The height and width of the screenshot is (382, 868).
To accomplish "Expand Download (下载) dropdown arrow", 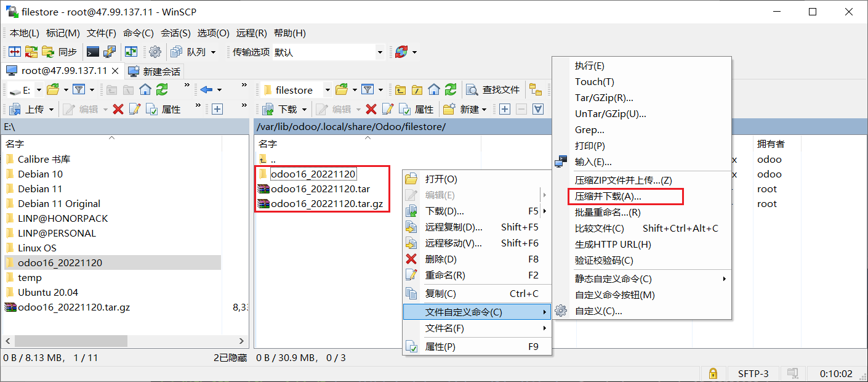I will click(305, 109).
